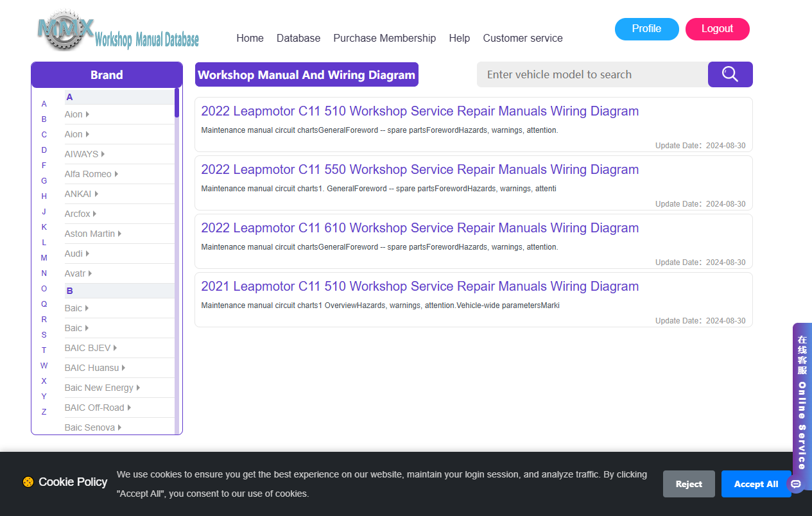Click the Profile button
Screen dimensions: 812x516
646,29
